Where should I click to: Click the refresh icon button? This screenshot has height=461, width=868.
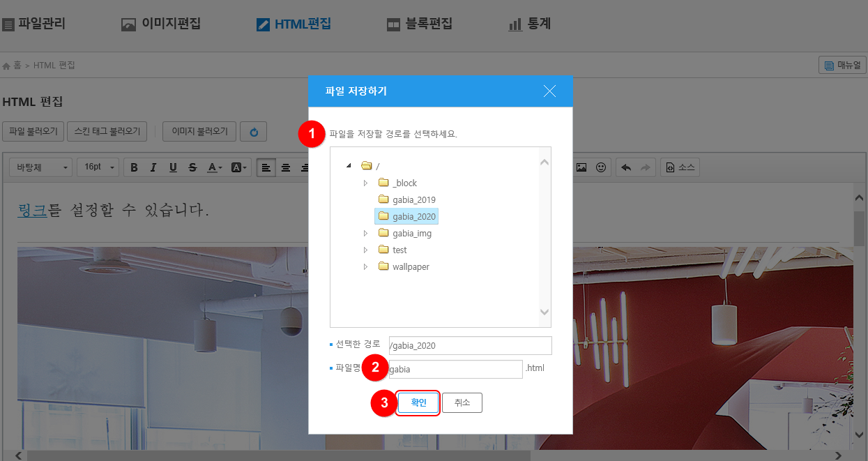pos(253,131)
